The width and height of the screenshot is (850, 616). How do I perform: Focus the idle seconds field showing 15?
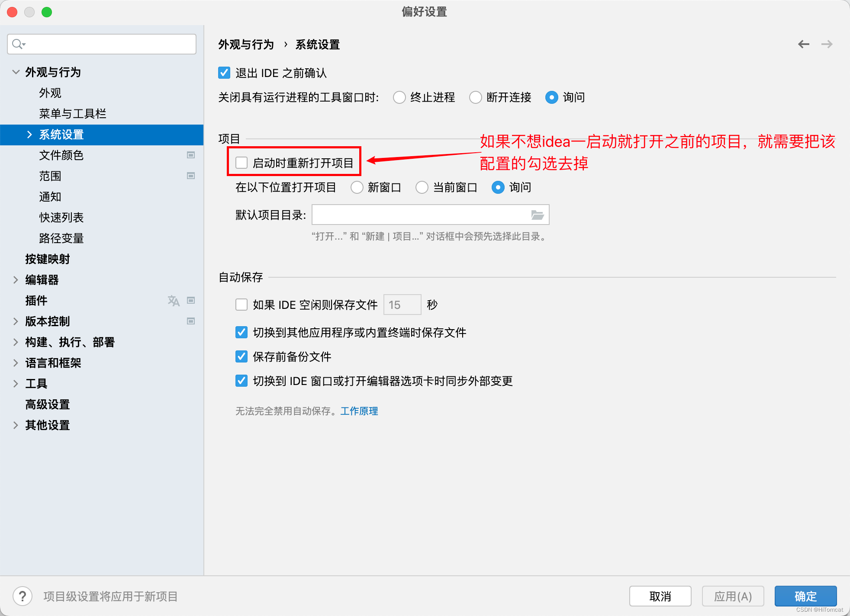402,305
